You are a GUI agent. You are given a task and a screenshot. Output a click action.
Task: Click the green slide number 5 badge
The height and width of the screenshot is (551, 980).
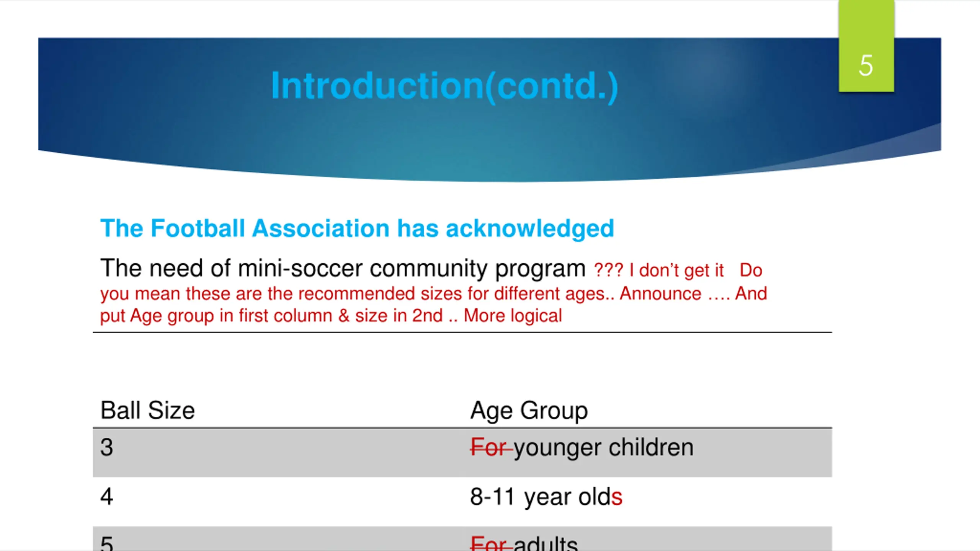click(x=866, y=46)
